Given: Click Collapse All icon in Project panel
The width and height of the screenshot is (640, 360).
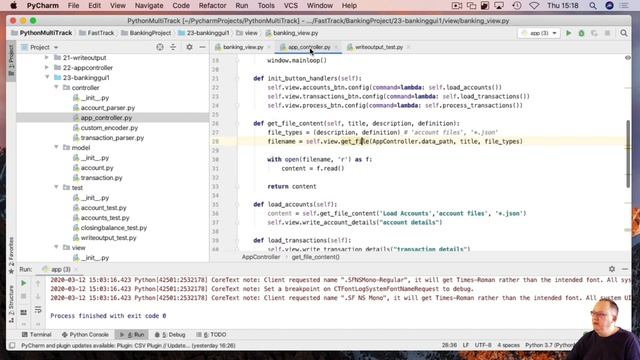Looking at the screenshot, I should pyautogui.click(x=173, y=47).
